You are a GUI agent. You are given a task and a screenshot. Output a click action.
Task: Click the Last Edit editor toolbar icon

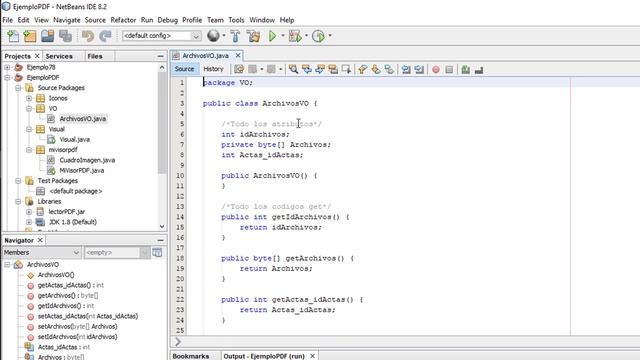point(239,69)
